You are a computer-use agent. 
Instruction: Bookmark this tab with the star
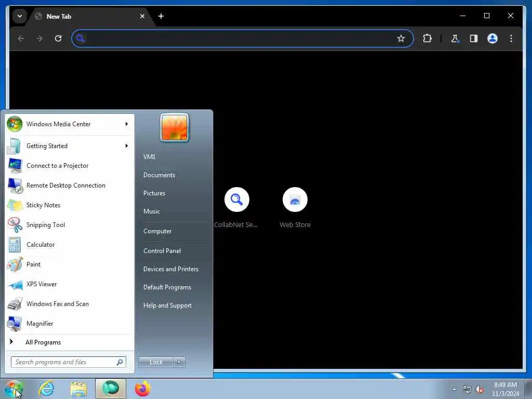401,38
